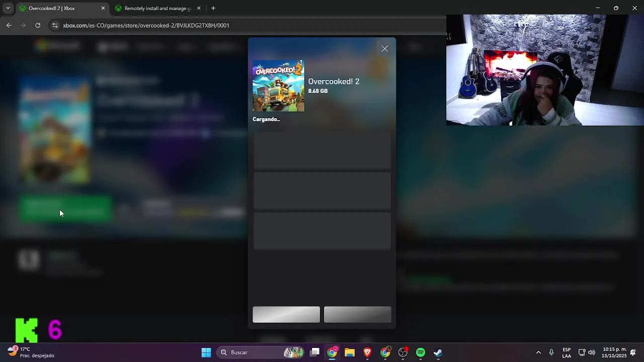Go forward in browser history
644x362 pixels.
point(23,25)
